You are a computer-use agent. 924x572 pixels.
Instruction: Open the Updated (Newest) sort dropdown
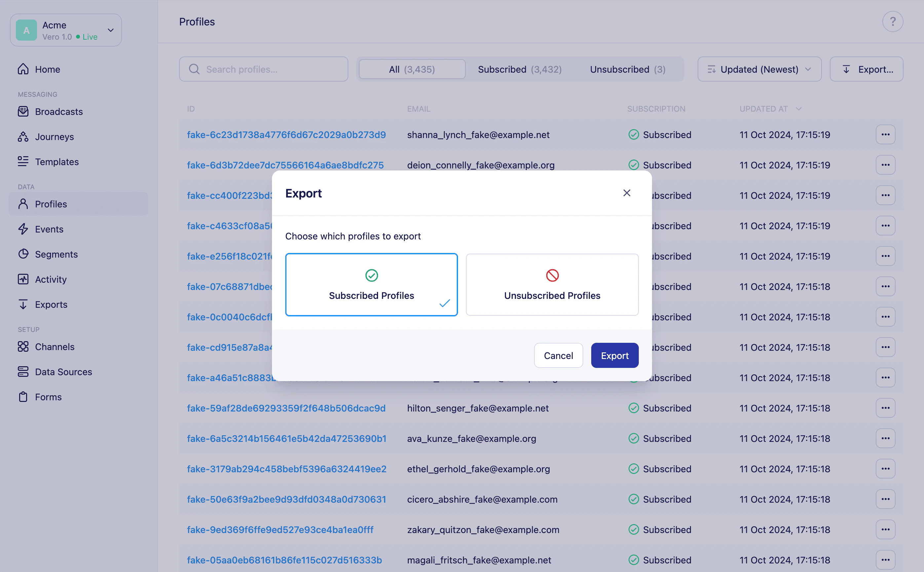tap(759, 69)
